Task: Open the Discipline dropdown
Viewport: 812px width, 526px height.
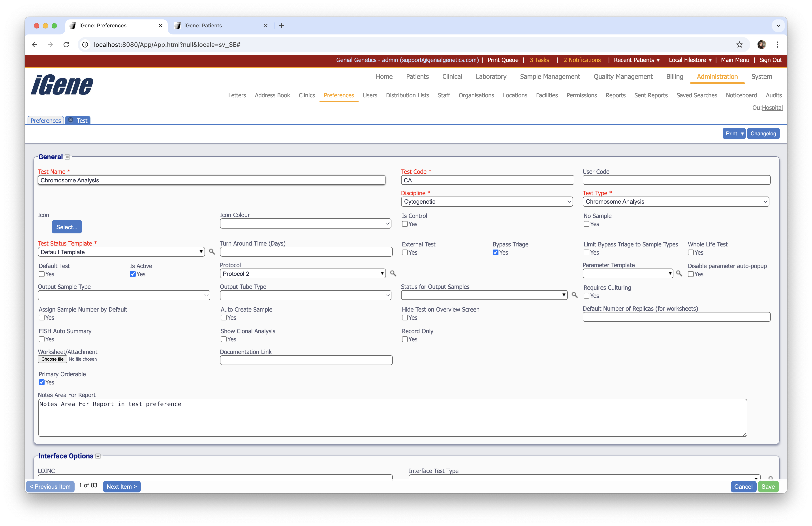Action: coord(487,202)
